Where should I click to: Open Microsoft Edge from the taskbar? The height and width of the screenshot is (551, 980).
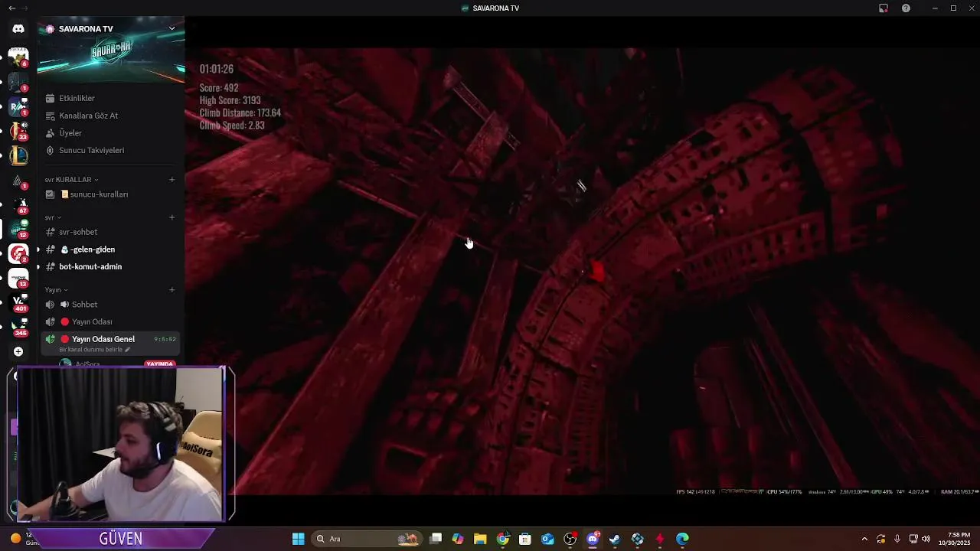(682, 539)
